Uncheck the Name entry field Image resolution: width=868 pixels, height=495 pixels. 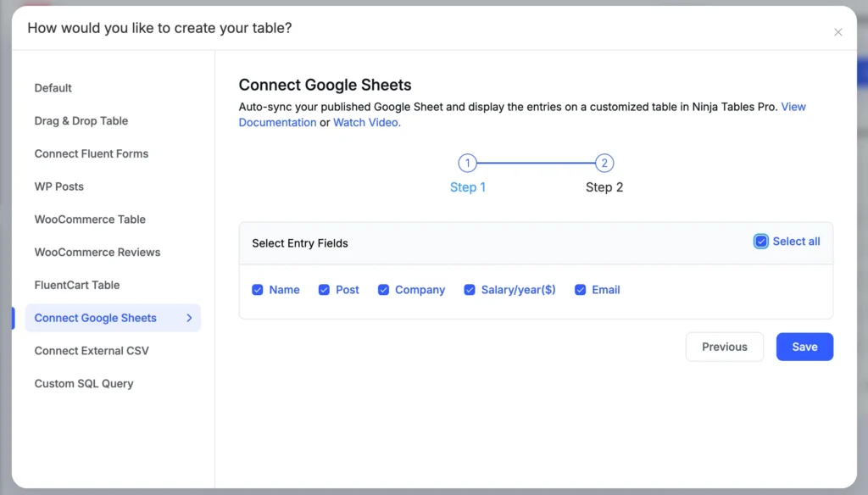tap(258, 290)
